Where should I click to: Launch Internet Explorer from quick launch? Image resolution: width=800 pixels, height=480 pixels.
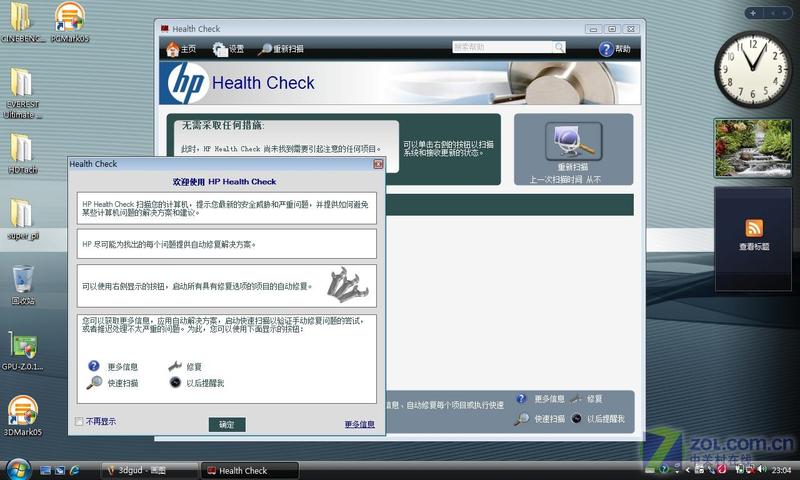coord(74,470)
